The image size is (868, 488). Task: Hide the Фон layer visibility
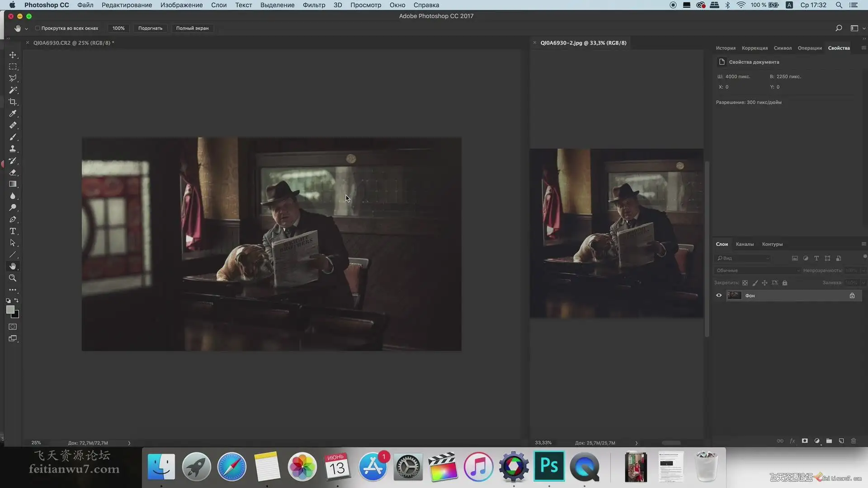(x=719, y=296)
